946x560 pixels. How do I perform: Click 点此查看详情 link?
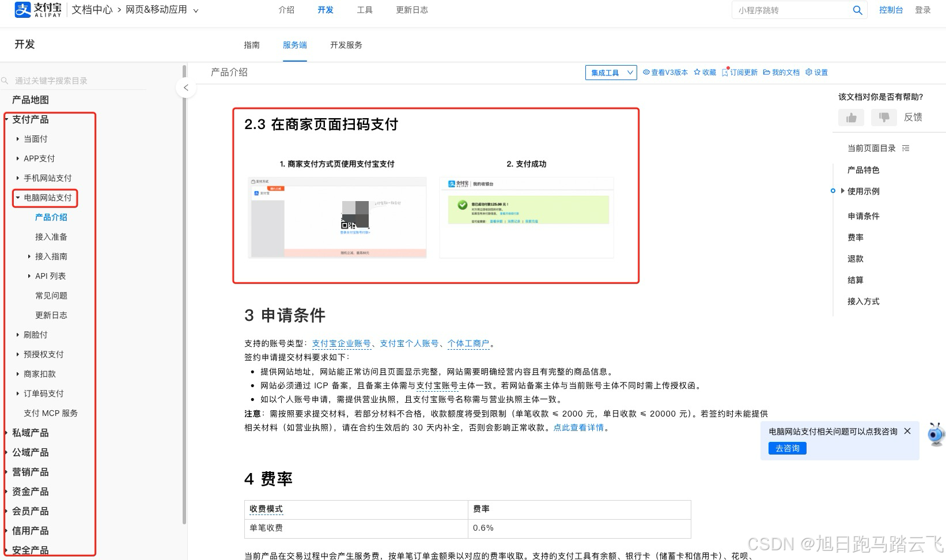point(579,427)
